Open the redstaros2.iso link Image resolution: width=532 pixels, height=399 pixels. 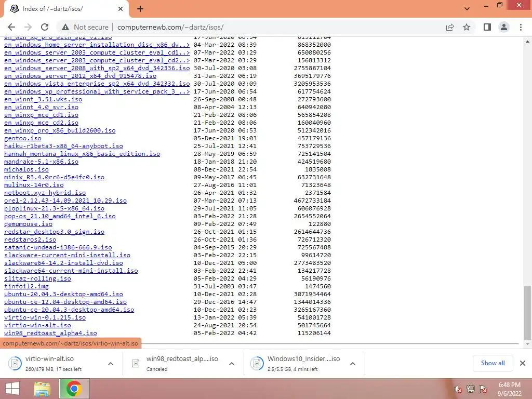(x=30, y=240)
